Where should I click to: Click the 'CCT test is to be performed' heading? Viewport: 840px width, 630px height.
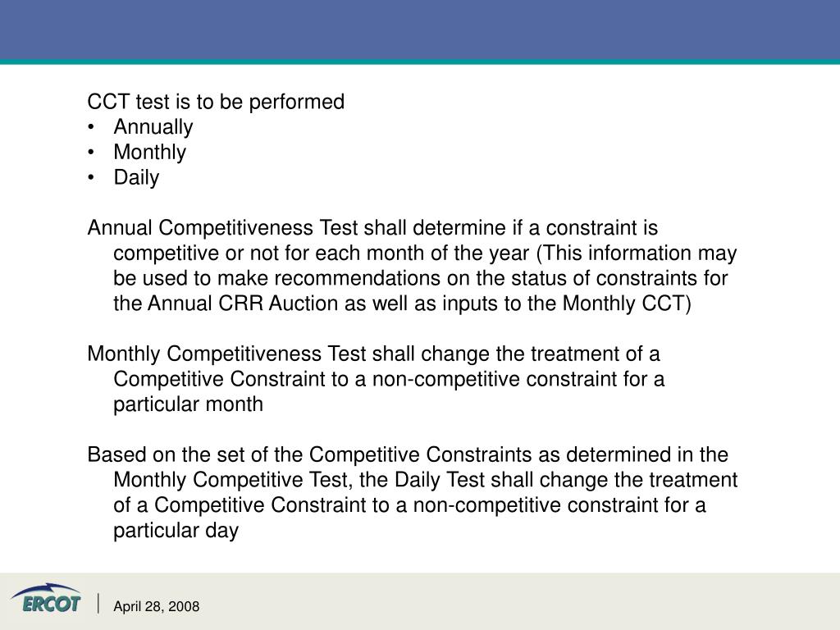pyautogui.click(x=216, y=102)
